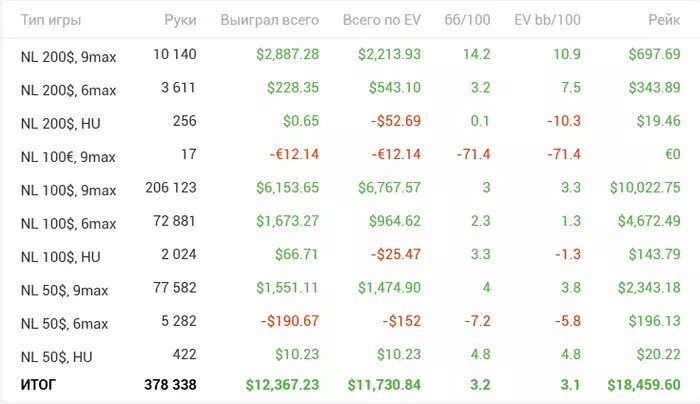The height and width of the screenshot is (404, 700).
Task: Select the 'NL 50$, 9max' row label
Action: pyautogui.click(x=64, y=290)
